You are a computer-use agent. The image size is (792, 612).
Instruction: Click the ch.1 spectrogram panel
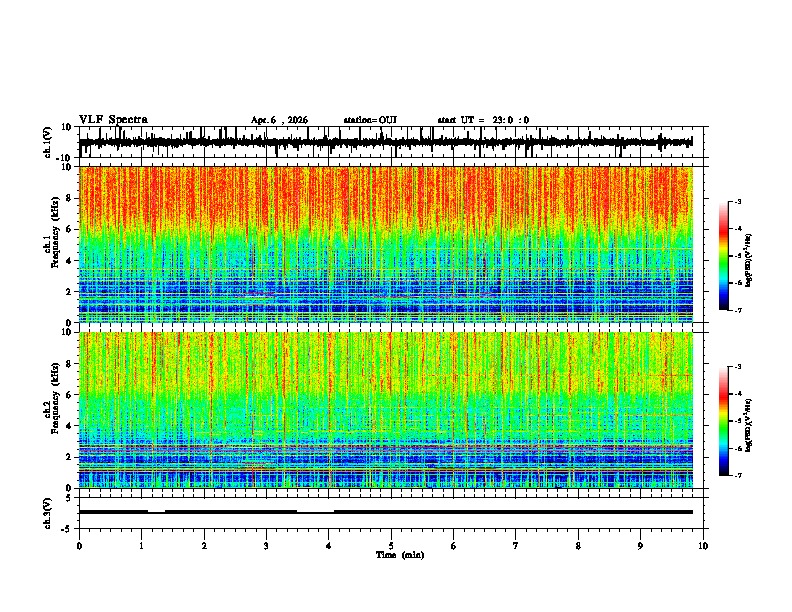point(386,244)
